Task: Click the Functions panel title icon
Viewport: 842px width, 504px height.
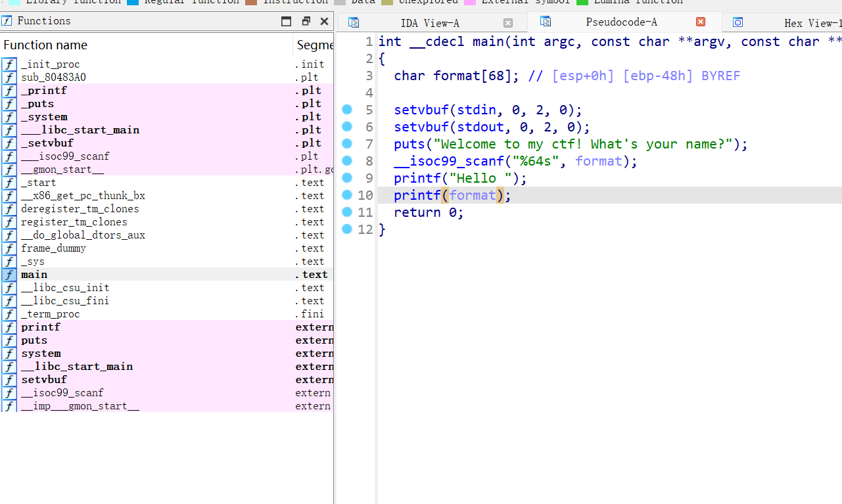Action: point(7,21)
